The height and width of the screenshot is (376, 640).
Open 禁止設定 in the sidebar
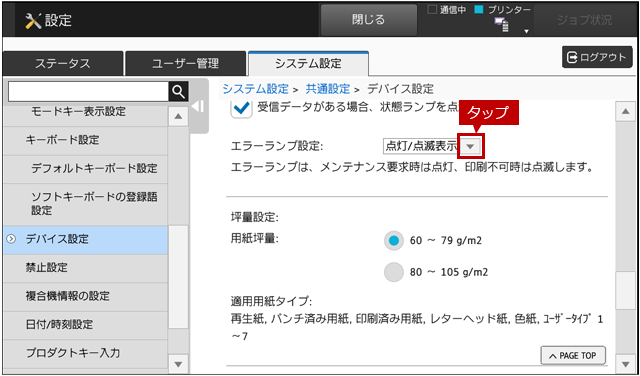click(85, 268)
